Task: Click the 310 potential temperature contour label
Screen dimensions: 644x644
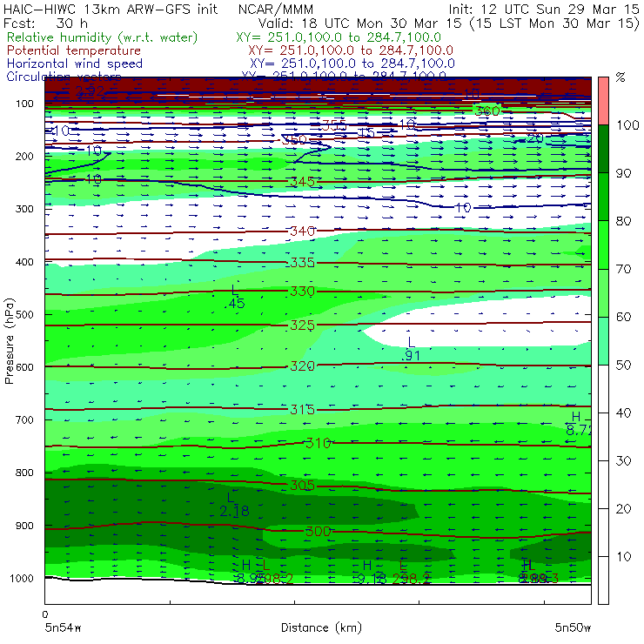Action: pyautogui.click(x=319, y=443)
